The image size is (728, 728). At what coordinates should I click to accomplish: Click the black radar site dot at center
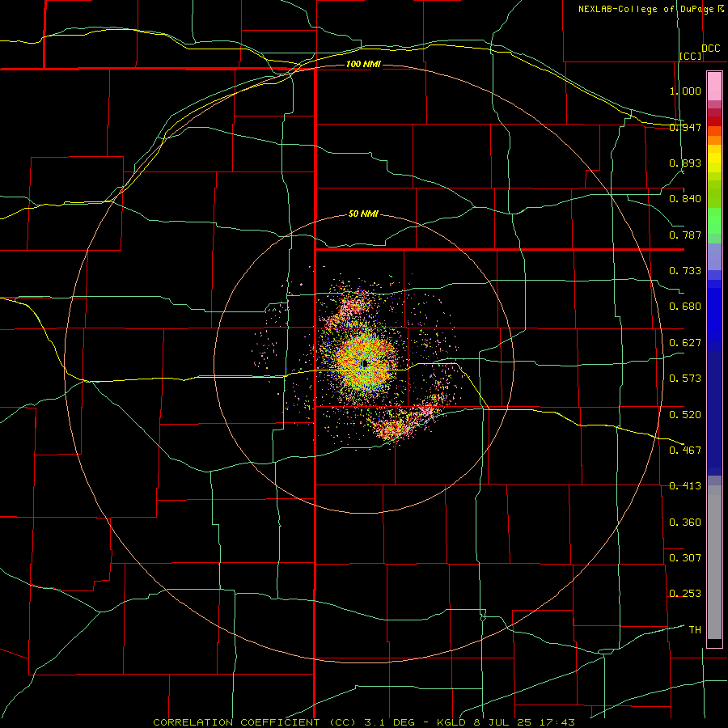point(365,363)
